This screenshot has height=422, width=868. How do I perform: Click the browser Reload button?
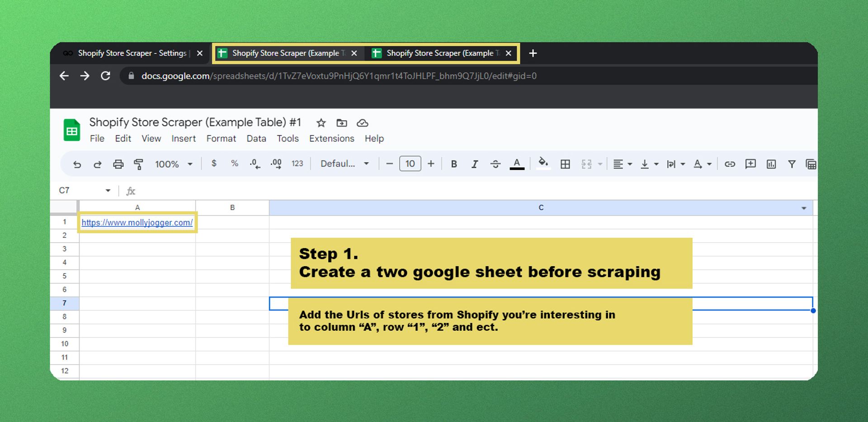tap(105, 76)
